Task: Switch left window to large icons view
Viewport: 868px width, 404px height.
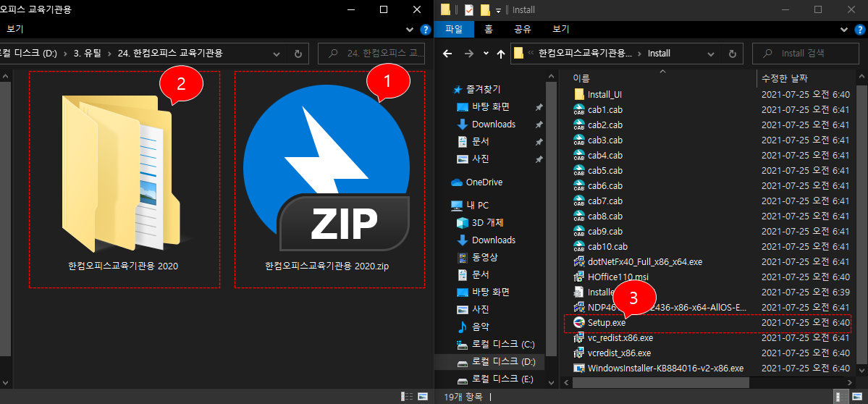Action: (x=422, y=396)
